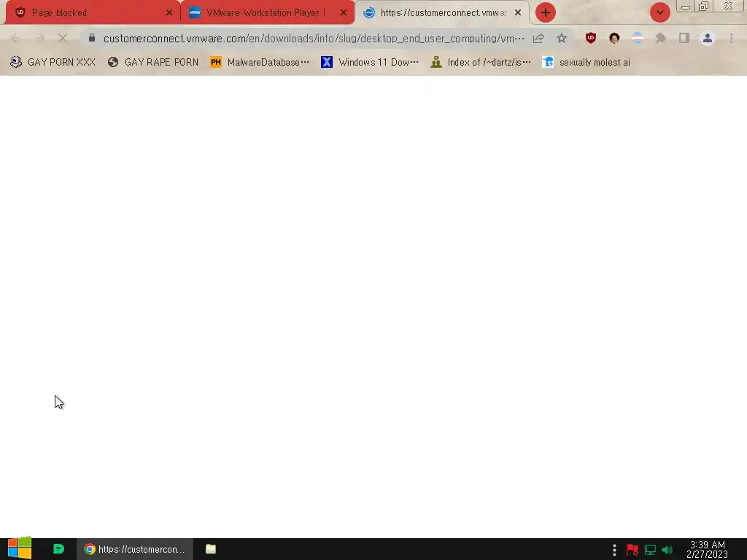Image resolution: width=747 pixels, height=560 pixels.
Task: Focus the customerconnect.vmware.com address bar
Action: 314,38
